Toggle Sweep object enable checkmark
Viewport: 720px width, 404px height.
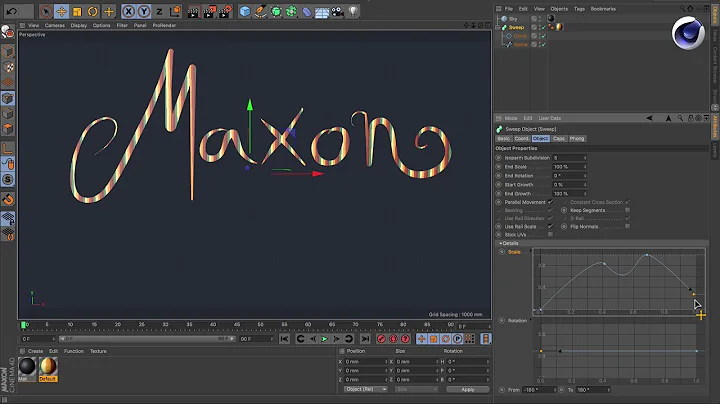(x=543, y=28)
